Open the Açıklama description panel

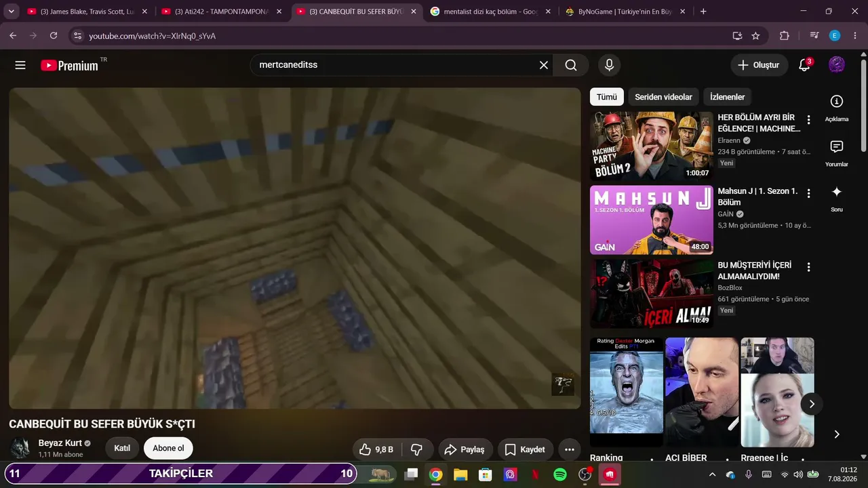837,108
